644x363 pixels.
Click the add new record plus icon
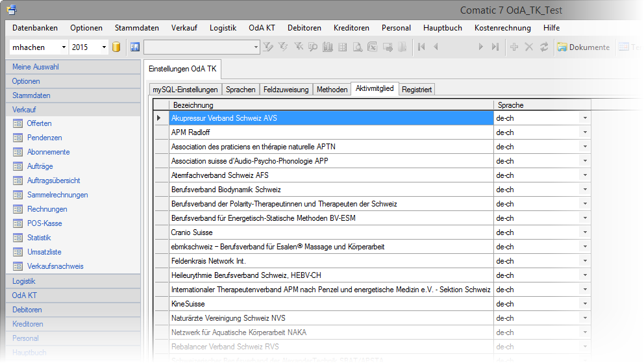pyautogui.click(x=514, y=47)
